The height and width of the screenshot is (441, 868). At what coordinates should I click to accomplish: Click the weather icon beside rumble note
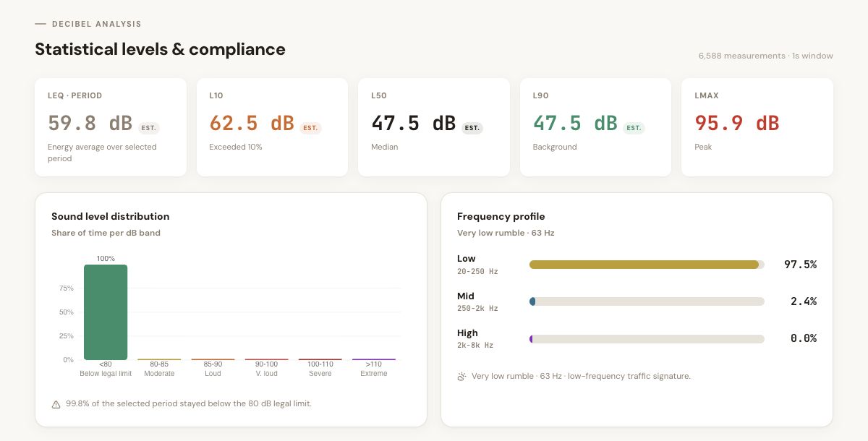click(x=461, y=377)
